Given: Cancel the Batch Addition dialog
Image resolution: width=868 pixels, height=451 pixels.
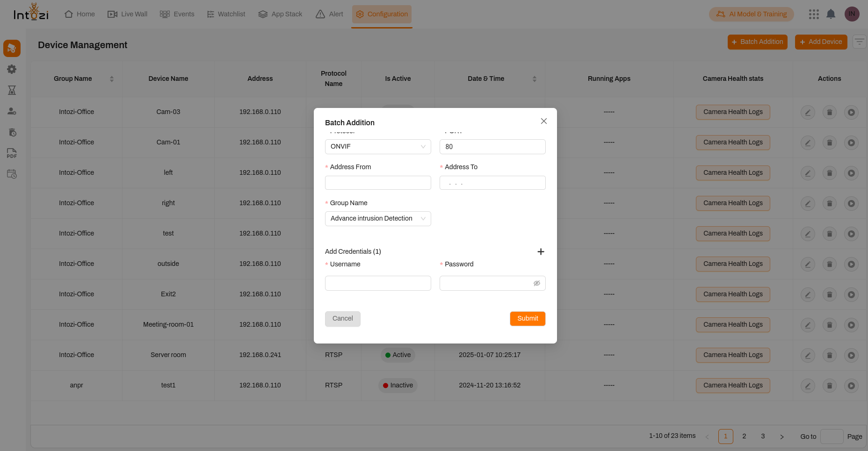Looking at the screenshot, I should (342, 319).
